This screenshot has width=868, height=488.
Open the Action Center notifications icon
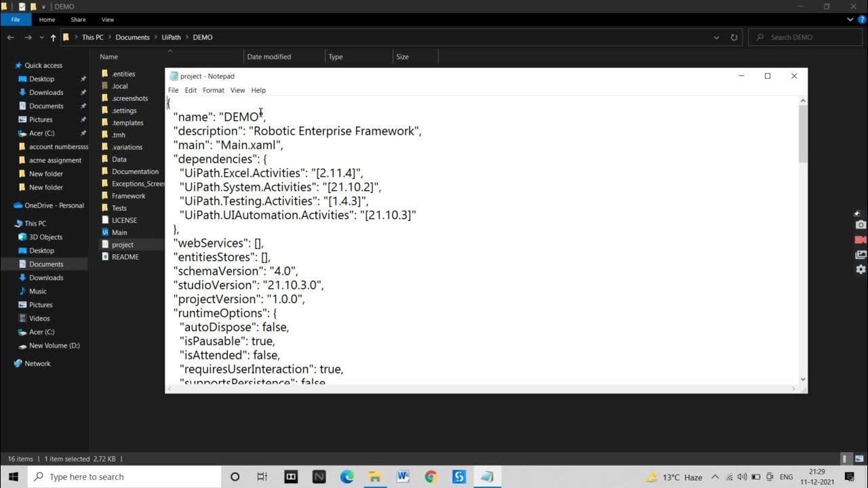pyautogui.click(x=850, y=477)
